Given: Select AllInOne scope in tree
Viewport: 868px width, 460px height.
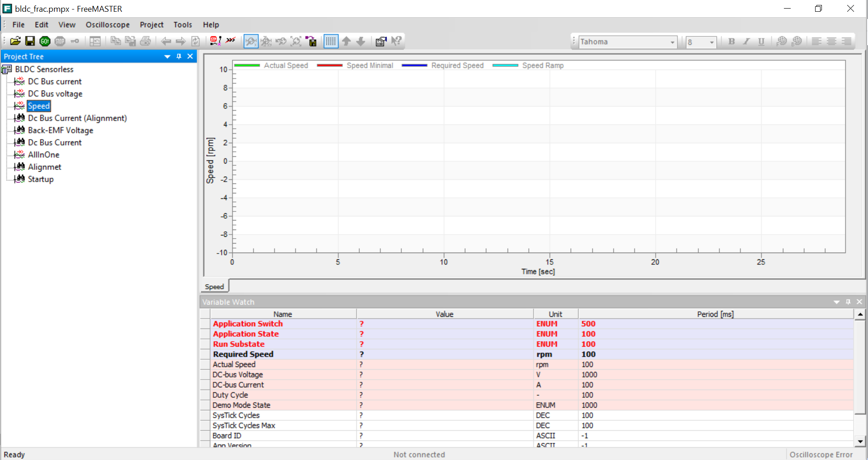Looking at the screenshot, I should tap(43, 155).
